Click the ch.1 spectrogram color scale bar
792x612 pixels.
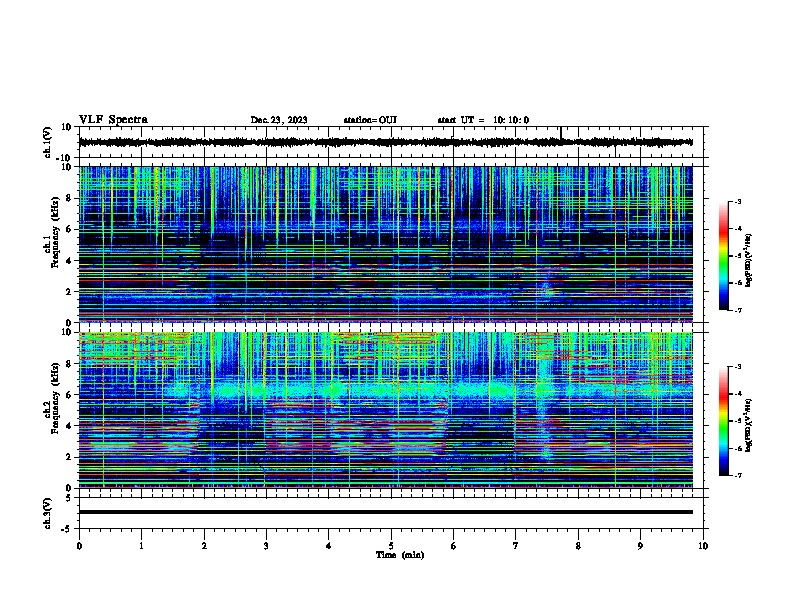coord(724,256)
